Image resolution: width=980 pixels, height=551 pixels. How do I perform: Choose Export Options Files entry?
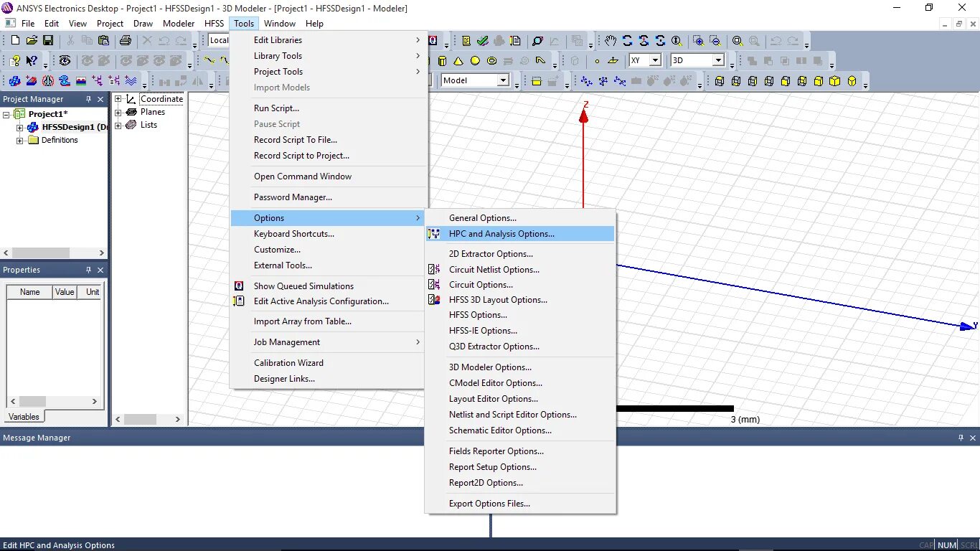pyautogui.click(x=520, y=504)
